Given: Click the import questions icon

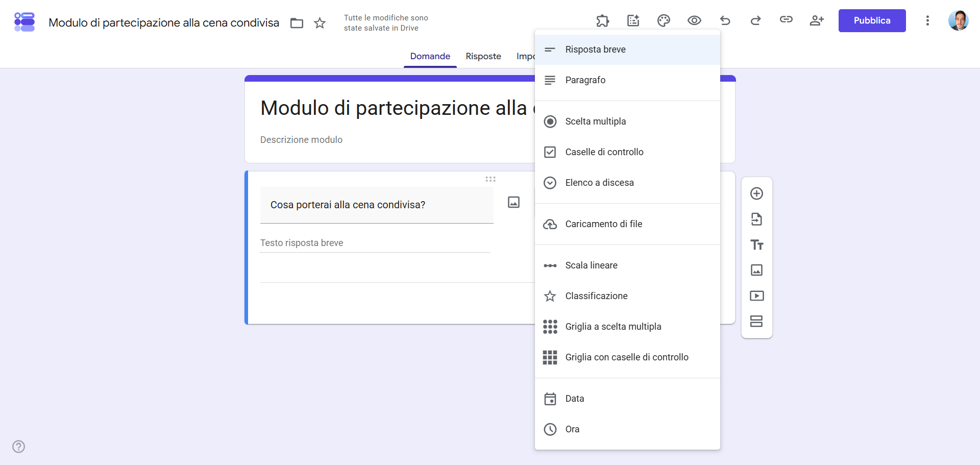Looking at the screenshot, I should [x=756, y=219].
